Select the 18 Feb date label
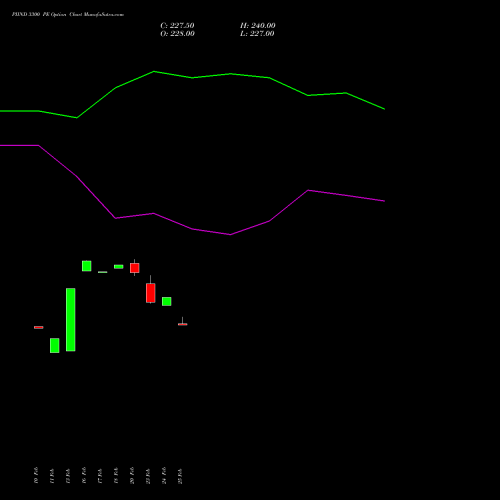 pos(116,475)
